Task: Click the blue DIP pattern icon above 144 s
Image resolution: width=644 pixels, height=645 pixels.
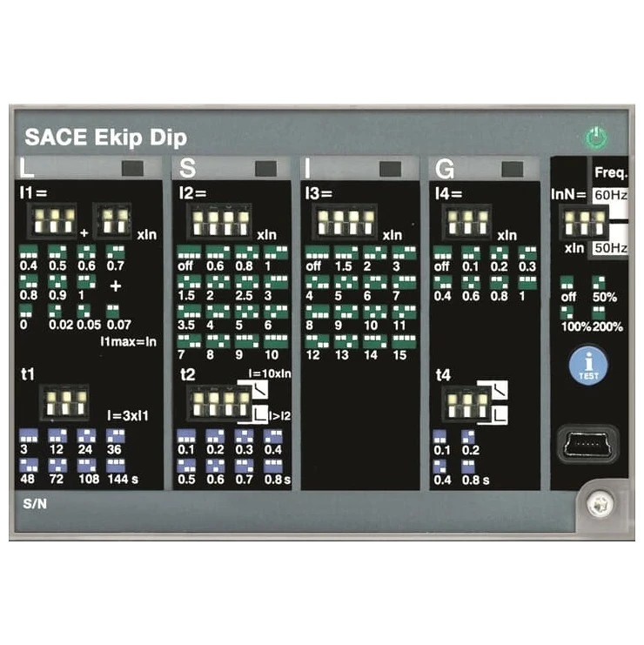Action: (x=115, y=465)
